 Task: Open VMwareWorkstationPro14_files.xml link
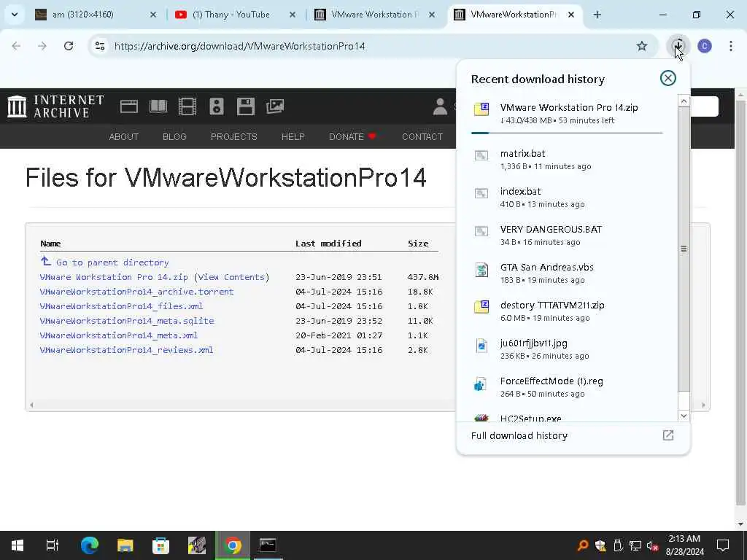[122, 306]
